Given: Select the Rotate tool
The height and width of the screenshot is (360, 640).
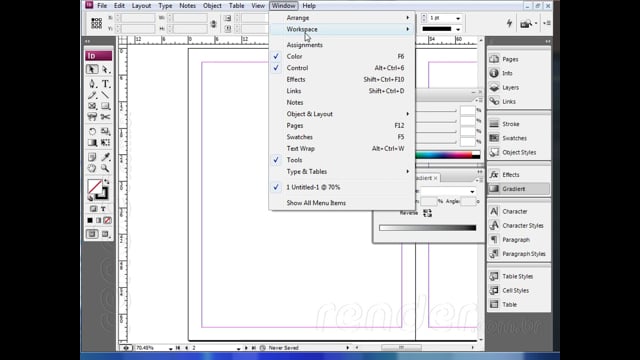Looking at the screenshot, I should tap(92, 131).
